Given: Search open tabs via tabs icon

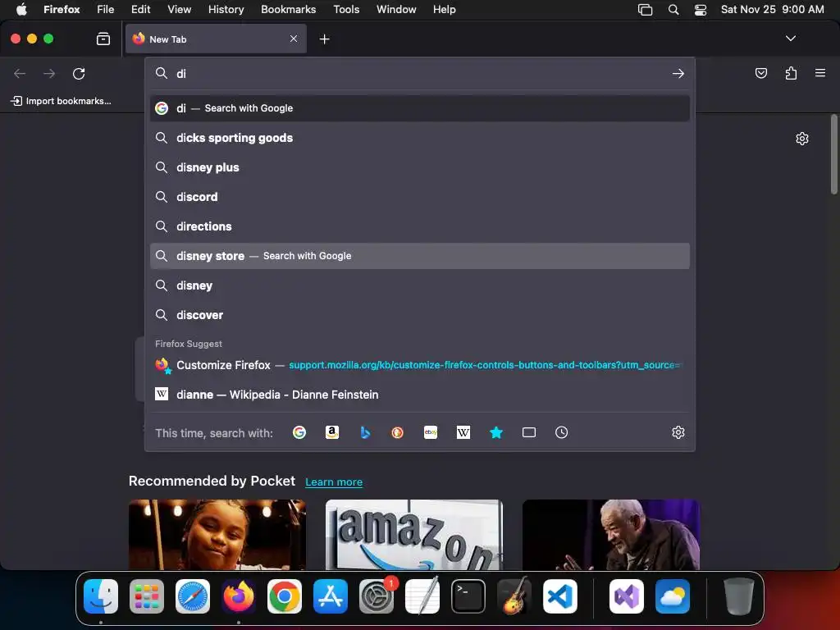Looking at the screenshot, I should [529, 432].
